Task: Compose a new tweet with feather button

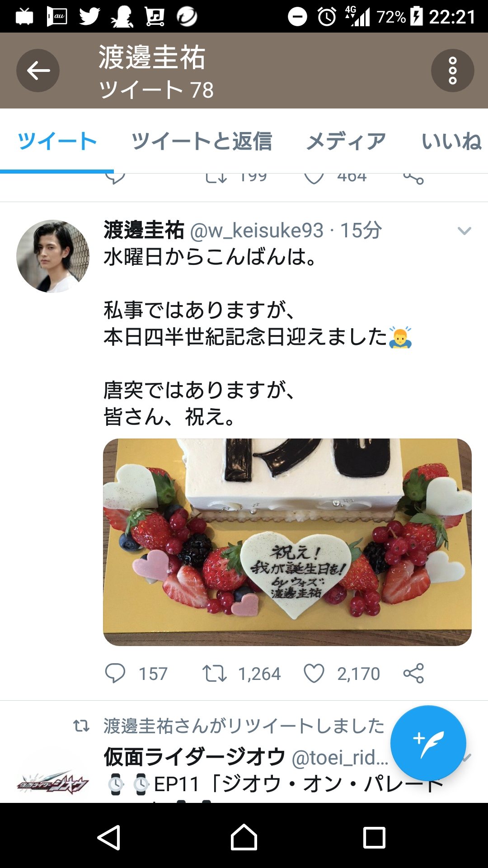Action: coord(428,743)
